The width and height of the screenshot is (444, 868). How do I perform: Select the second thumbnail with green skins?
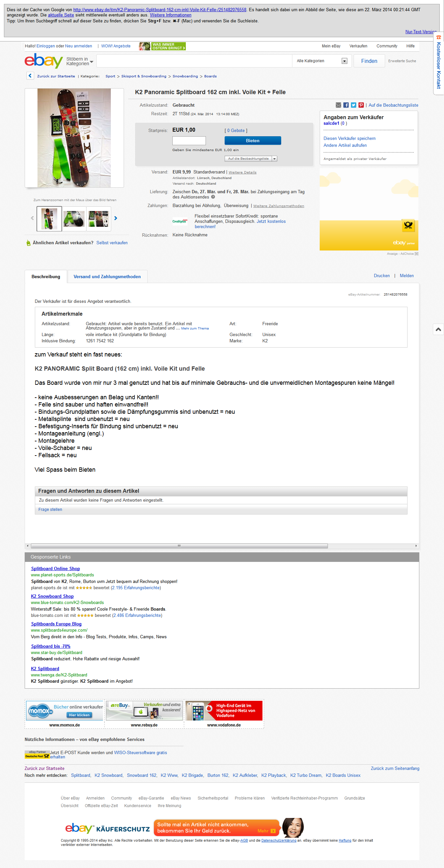point(74,219)
